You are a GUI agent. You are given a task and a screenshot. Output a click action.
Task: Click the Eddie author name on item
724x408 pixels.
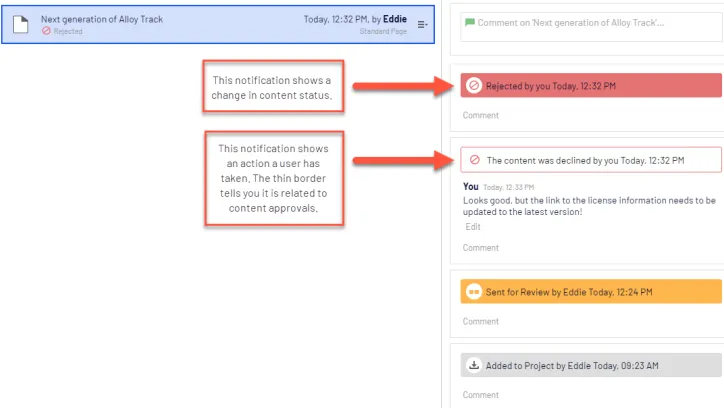coord(395,19)
